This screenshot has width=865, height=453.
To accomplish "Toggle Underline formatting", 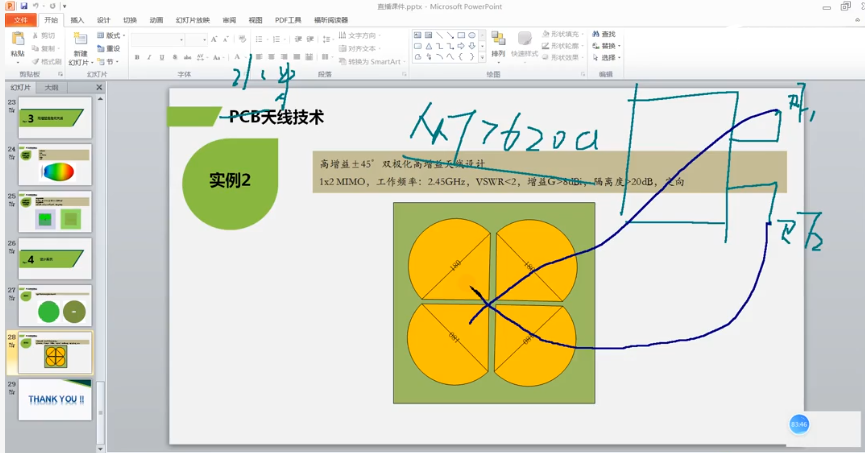I will (162, 57).
